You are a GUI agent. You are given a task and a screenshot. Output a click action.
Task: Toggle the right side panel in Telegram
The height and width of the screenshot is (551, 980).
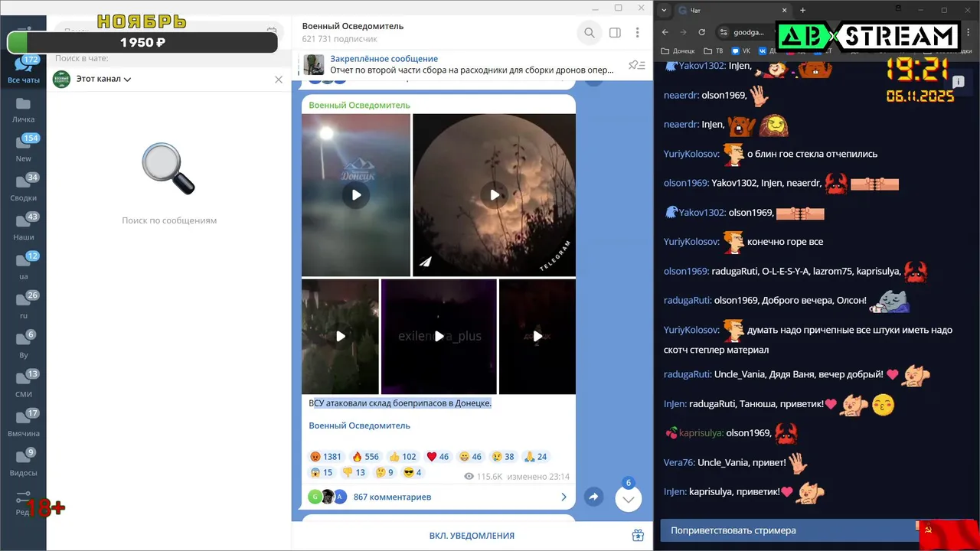(x=615, y=33)
